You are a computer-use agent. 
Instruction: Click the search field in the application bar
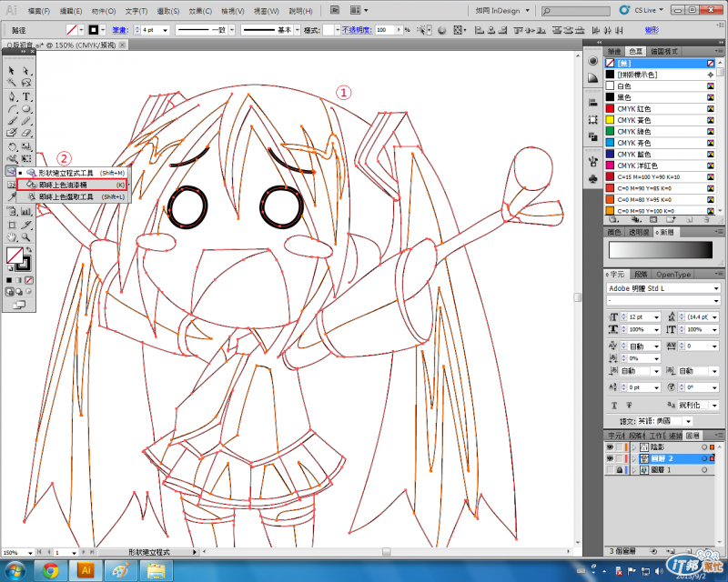[576, 11]
